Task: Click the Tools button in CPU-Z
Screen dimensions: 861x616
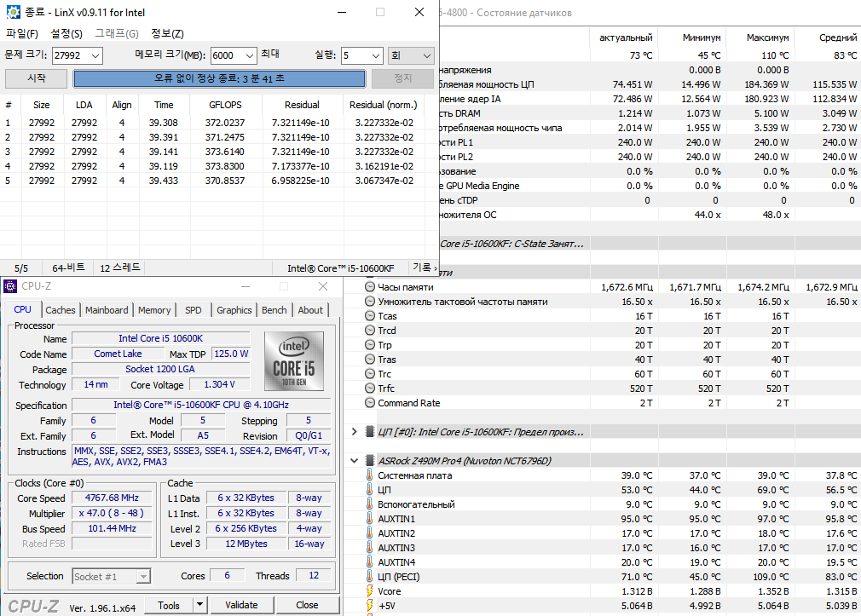Action: (169, 605)
